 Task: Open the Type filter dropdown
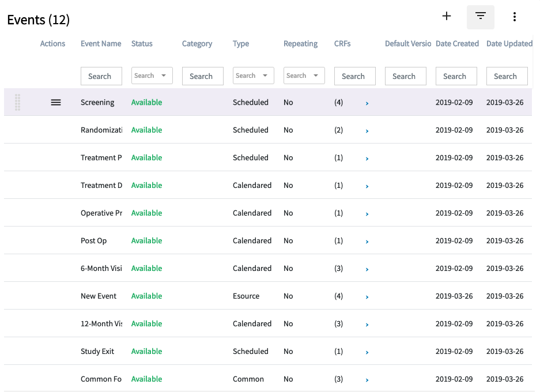pyautogui.click(x=253, y=76)
